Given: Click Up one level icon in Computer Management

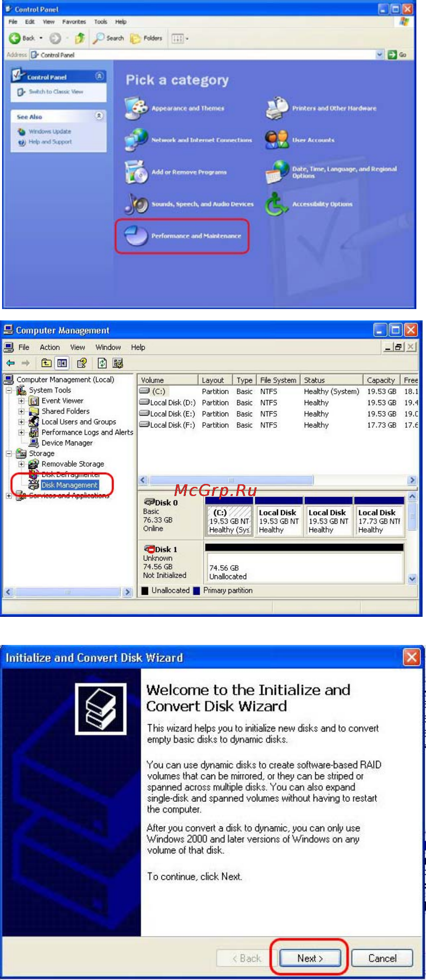Looking at the screenshot, I should pos(47,363).
